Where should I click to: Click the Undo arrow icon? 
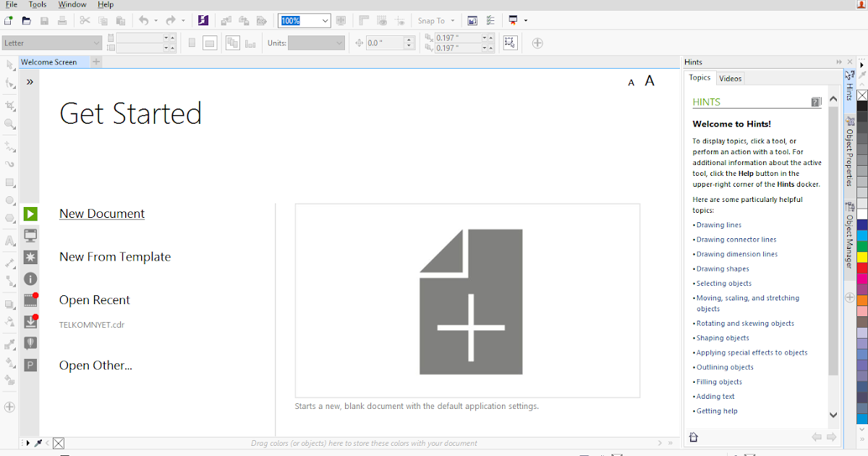point(143,21)
